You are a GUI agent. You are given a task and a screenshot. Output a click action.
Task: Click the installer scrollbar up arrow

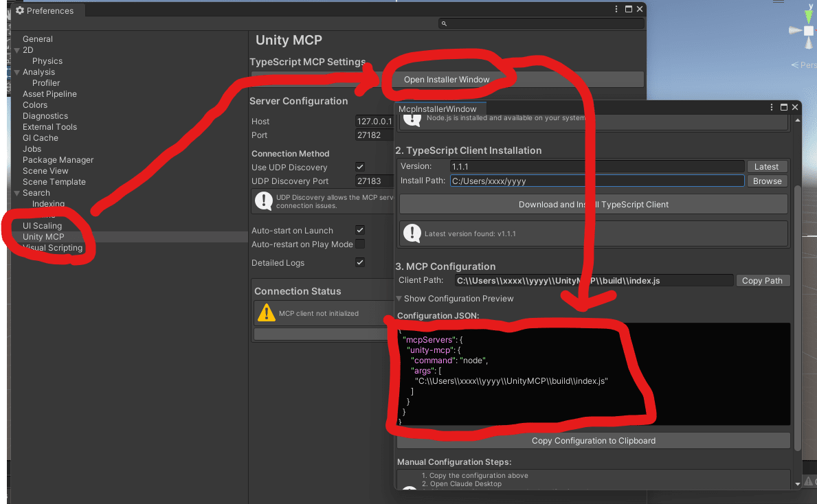pos(798,120)
